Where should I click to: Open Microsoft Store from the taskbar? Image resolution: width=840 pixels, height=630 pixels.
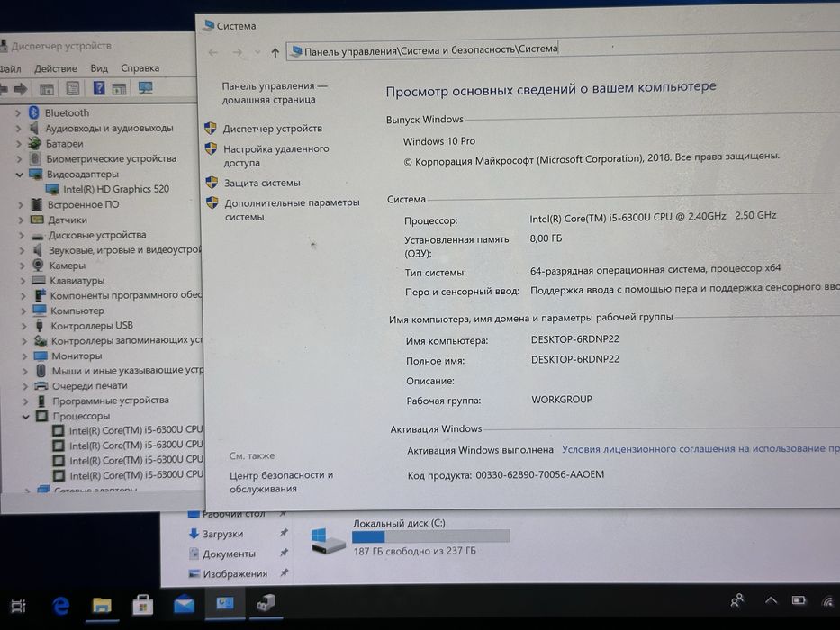pyautogui.click(x=142, y=606)
